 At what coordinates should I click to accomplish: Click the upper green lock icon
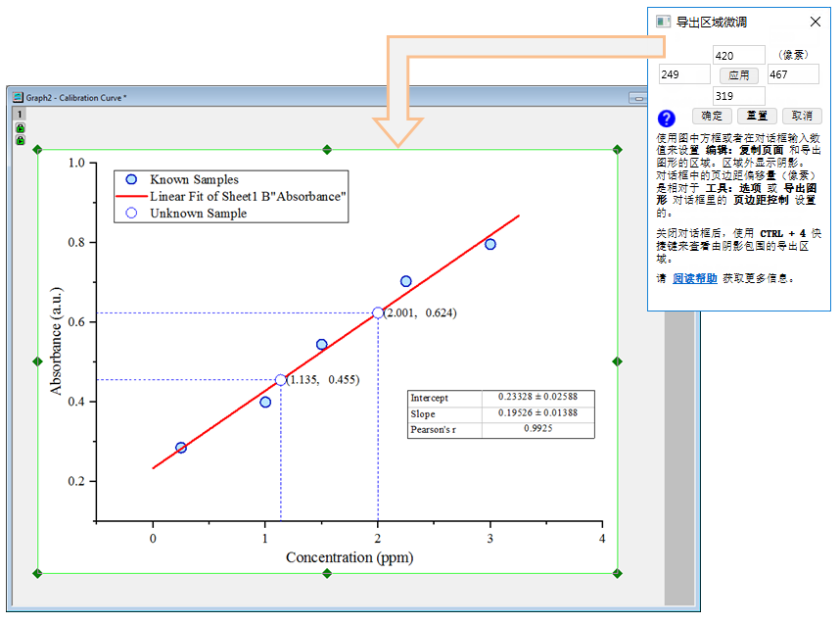click(x=20, y=128)
